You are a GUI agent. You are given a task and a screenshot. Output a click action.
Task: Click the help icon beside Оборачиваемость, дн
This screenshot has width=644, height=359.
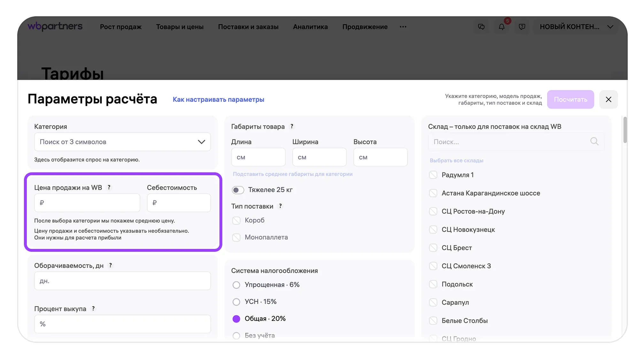tap(111, 265)
